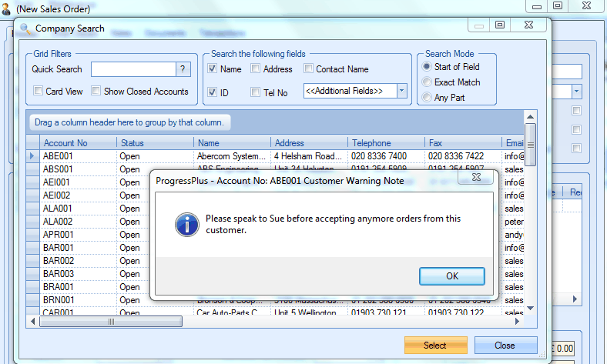This screenshot has height=364, width=607.
Task: Click the horizontal scrollbar thumb
Action: (111, 322)
